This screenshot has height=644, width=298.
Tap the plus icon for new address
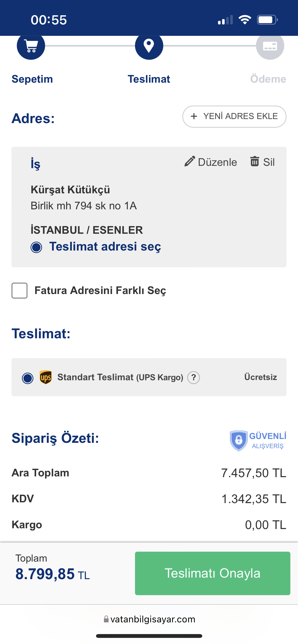tap(194, 116)
